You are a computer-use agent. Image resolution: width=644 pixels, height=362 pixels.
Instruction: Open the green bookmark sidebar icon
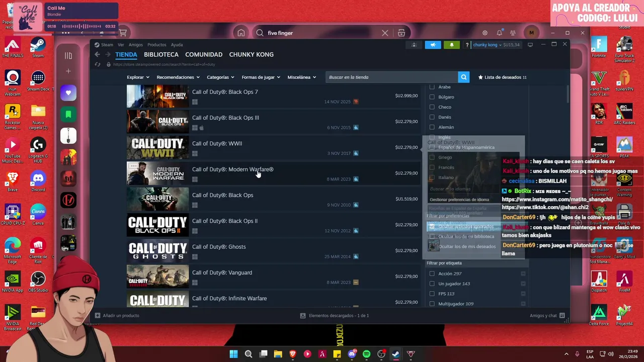(68, 114)
